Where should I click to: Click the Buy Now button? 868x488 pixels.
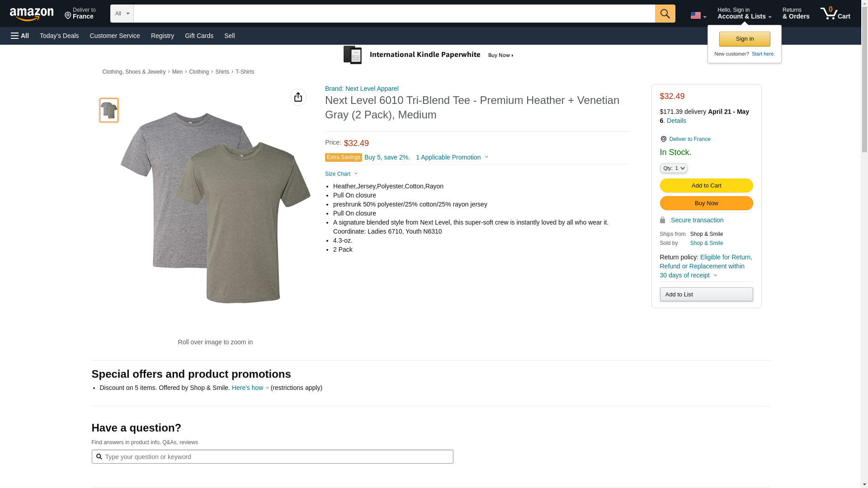tap(706, 203)
